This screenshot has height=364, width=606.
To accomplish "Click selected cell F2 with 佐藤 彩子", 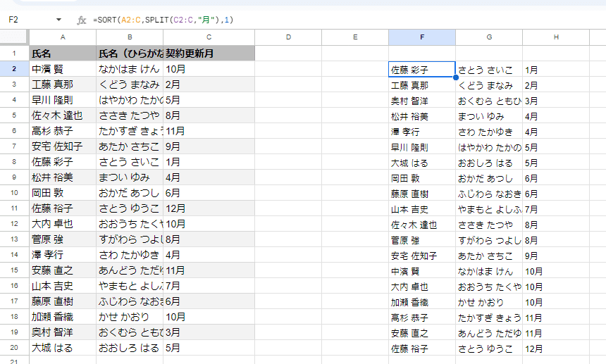I will tap(422, 70).
